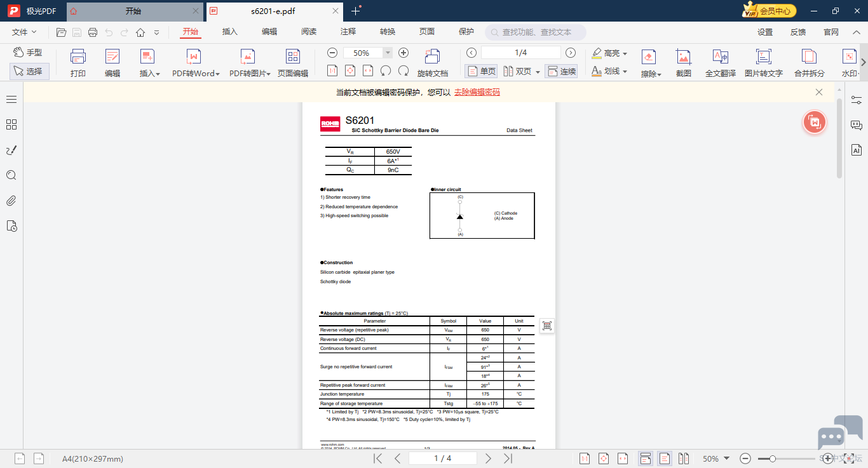Click quick access print icon
The height and width of the screenshot is (468, 868).
(93, 32)
